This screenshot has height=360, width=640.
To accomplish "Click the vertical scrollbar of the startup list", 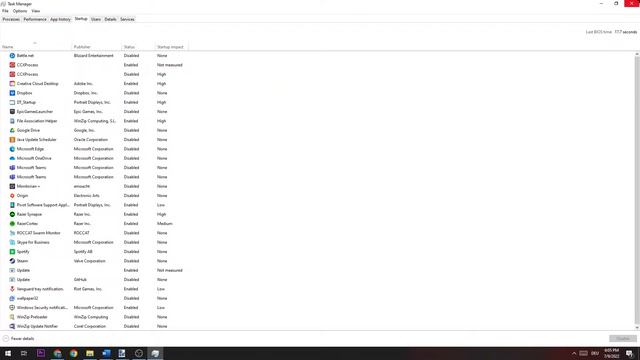I will pos(637,190).
